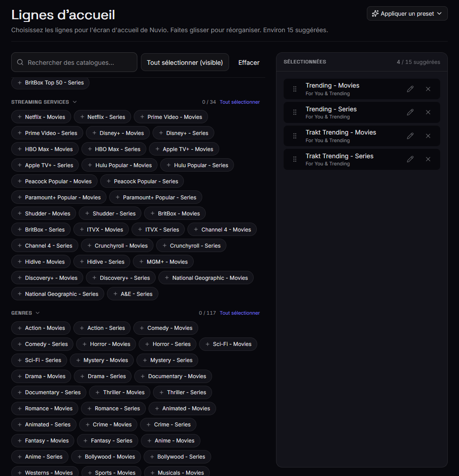This screenshot has width=459, height=476.
Task: Add BritBox - Movies chip
Action: click(x=175, y=213)
